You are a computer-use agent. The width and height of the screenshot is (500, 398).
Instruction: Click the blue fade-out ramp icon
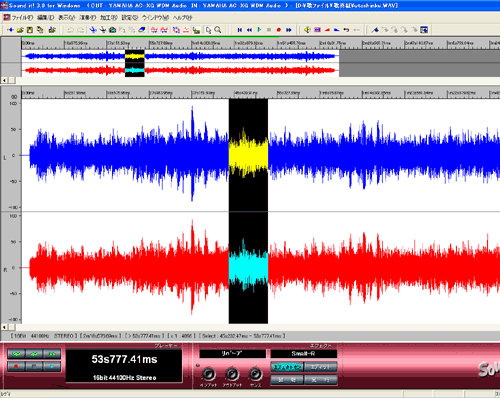tap(337, 30)
